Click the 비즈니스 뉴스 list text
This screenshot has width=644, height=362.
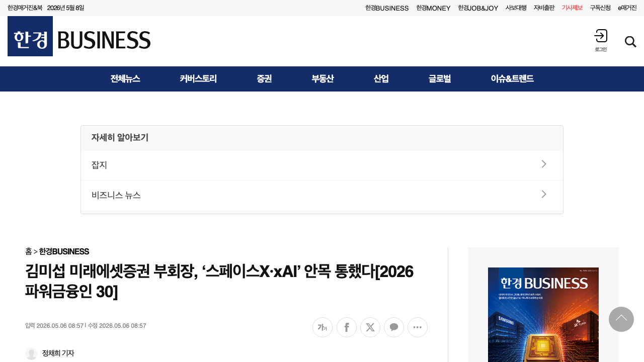[116, 195]
